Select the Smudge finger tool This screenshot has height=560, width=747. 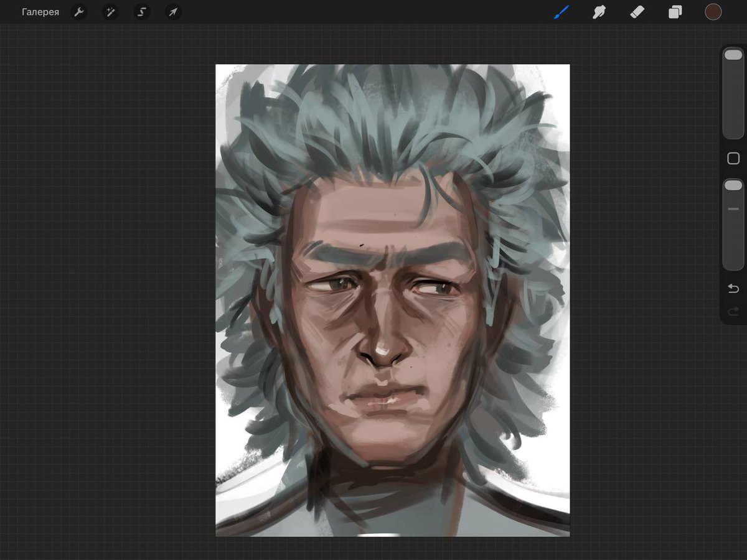click(x=599, y=12)
